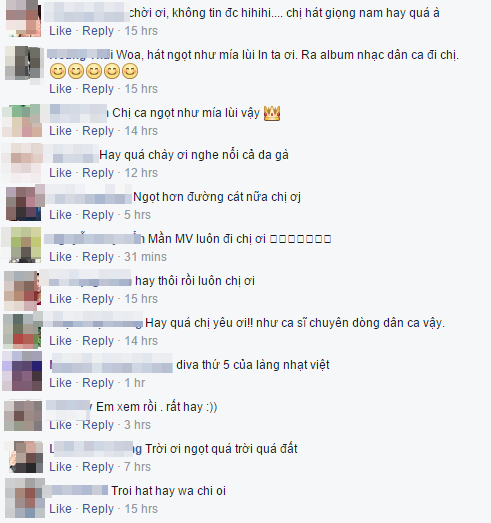
Task: Like 'Trời ơi ngọt quá trời' comment
Action: click(x=60, y=467)
